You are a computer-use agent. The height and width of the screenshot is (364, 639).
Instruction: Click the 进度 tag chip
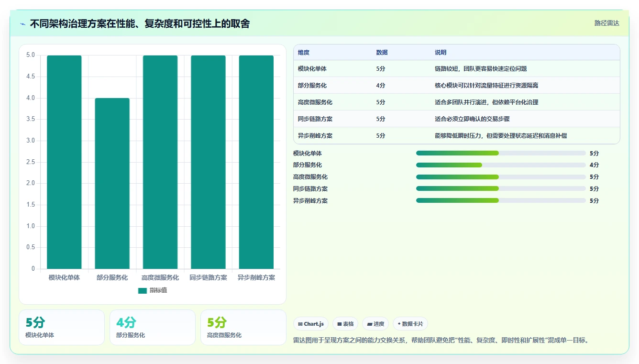pyautogui.click(x=375, y=324)
